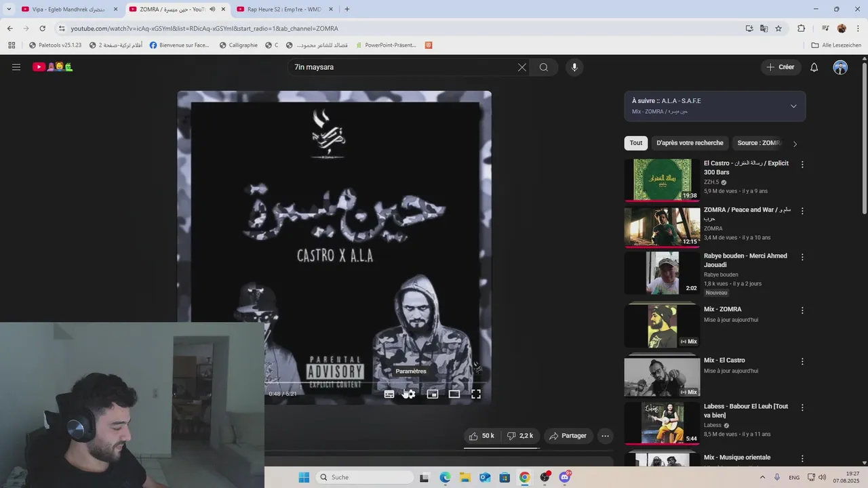
Task: Open the YouTube guide hamburger menu
Action: click(16, 67)
